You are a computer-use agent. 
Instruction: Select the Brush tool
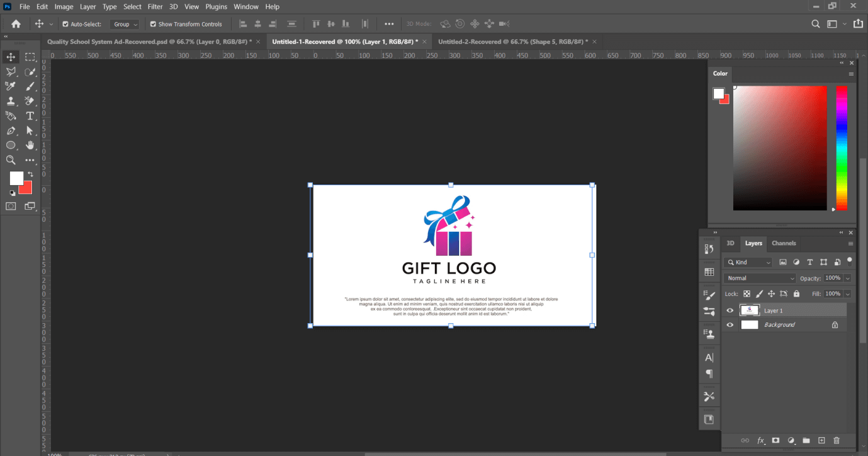[30, 86]
